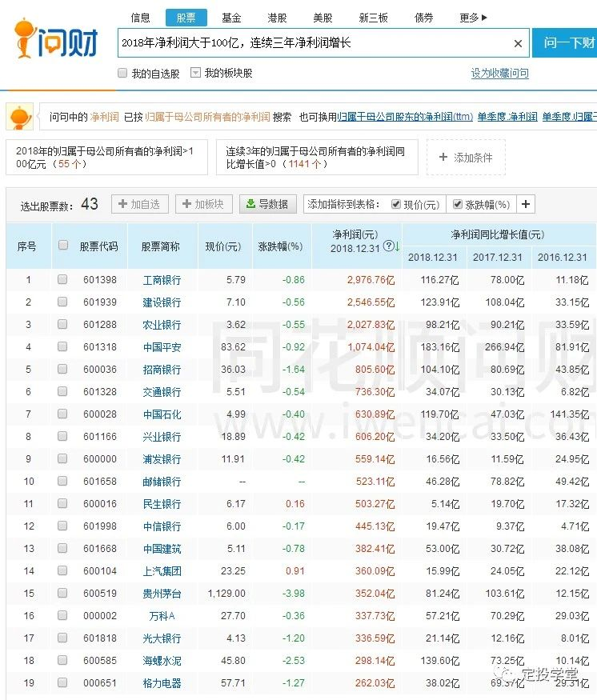Image resolution: width=597 pixels, height=700 pixels.
Task: Open stock 中国石化 link
Action: pyautogui.click(x=162, y=414)
